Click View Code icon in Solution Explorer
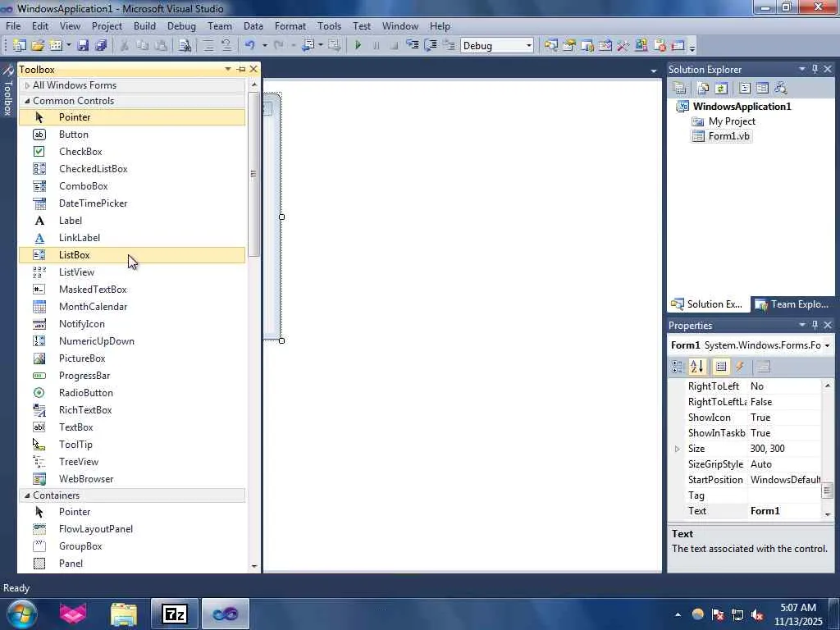This screenshot has height=630, width=840. point(745,88)
